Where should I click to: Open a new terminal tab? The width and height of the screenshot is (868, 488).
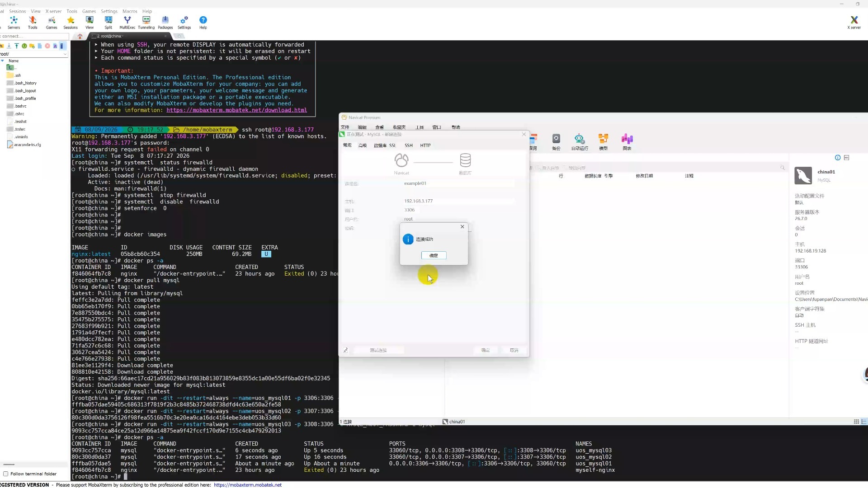click(x=179, y=36)
